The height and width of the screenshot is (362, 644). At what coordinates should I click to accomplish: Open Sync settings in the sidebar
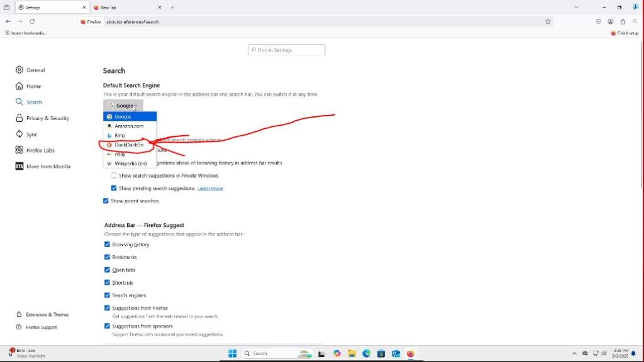coord(26,134)
